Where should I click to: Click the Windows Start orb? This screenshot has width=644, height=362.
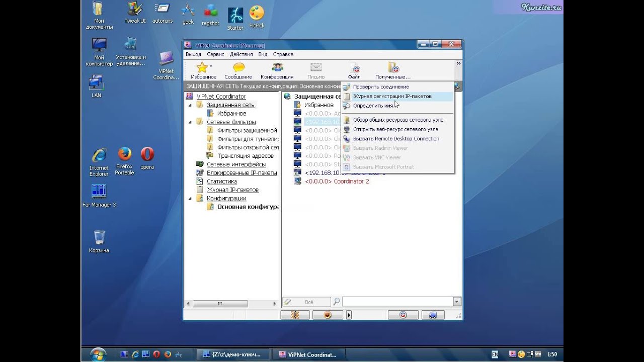98,354
